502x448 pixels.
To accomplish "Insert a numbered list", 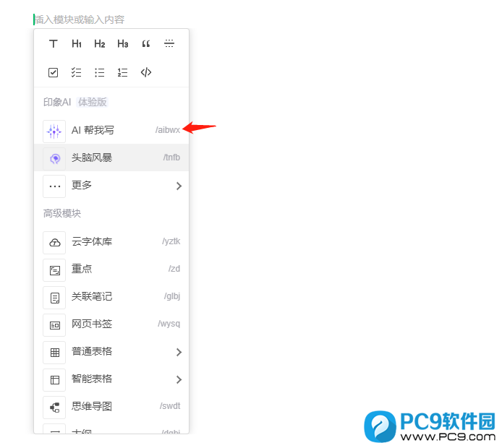I will [123, 72].
